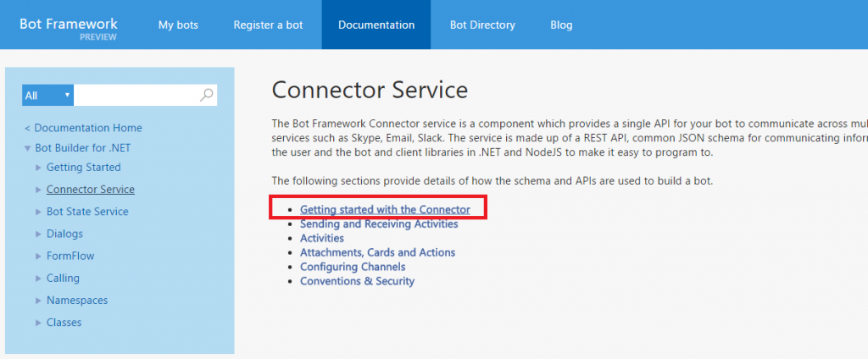Switch to the Bot Directory tab
868x359 pixels.
(482, 25)
